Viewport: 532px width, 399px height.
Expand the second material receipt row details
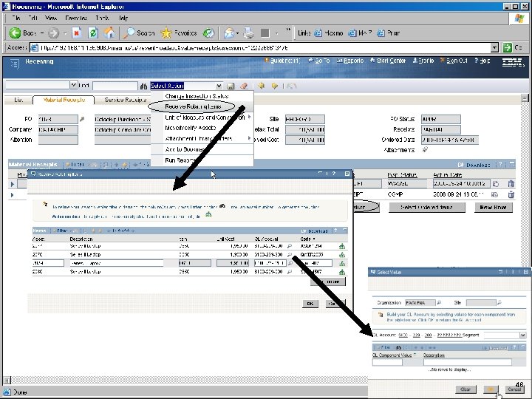13,195
